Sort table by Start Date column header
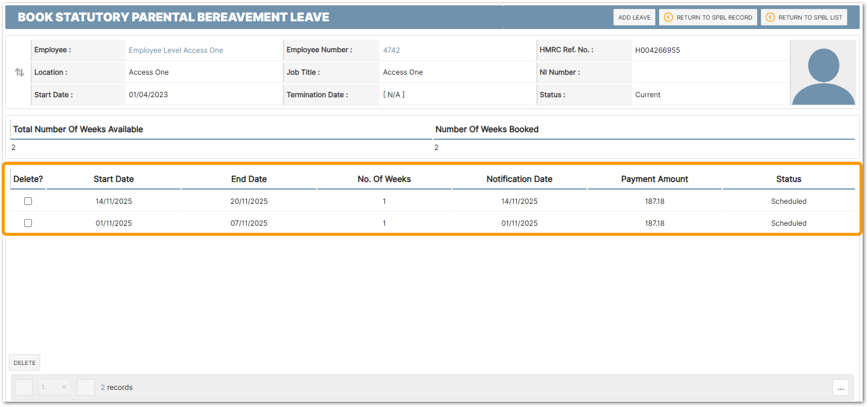The width and height of the screenshot is (868, 407). click(x=114, y=179)
